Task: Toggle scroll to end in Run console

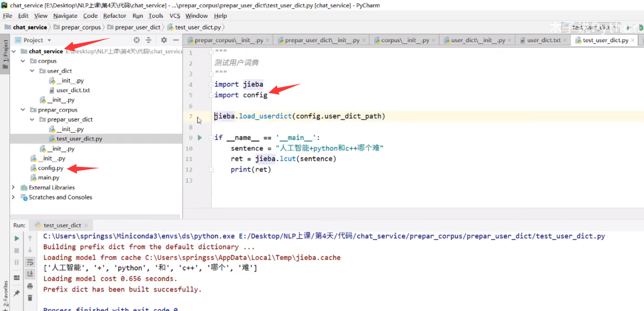Action: tap(30, 274)
